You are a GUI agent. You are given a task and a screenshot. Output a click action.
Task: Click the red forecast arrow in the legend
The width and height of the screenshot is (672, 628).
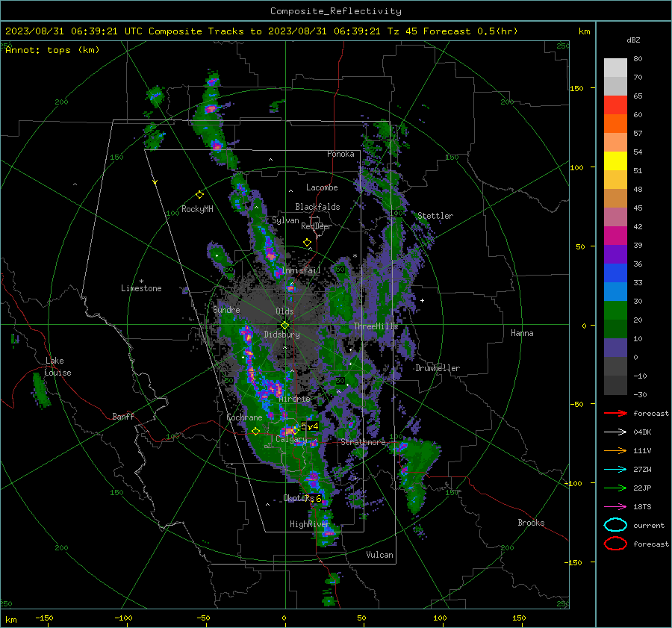(x=615, y=413)
